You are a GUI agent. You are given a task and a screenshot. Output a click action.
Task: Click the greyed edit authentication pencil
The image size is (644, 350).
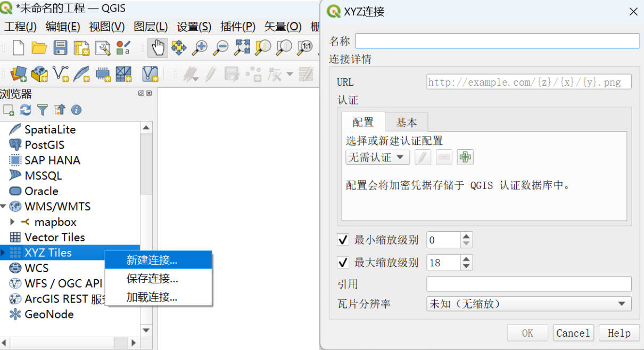(423, 157)
